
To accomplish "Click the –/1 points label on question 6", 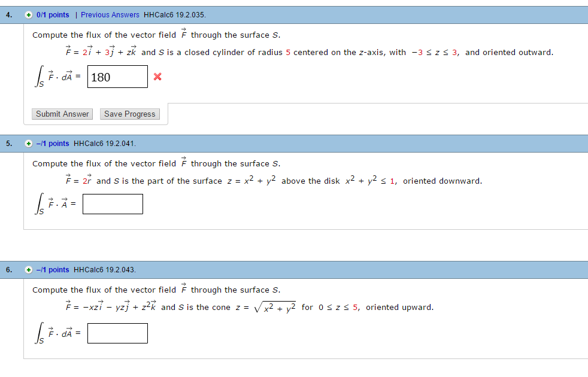I will pos(52,270).
